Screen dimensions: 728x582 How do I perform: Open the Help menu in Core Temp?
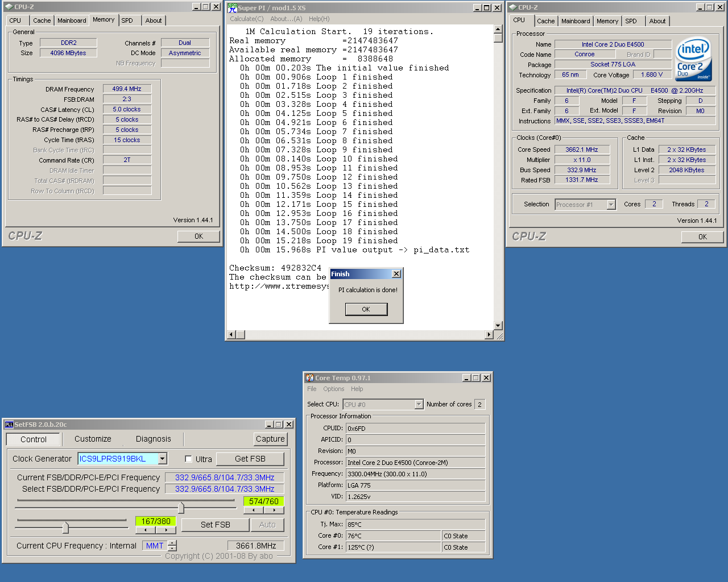click(x=357, y=389)
